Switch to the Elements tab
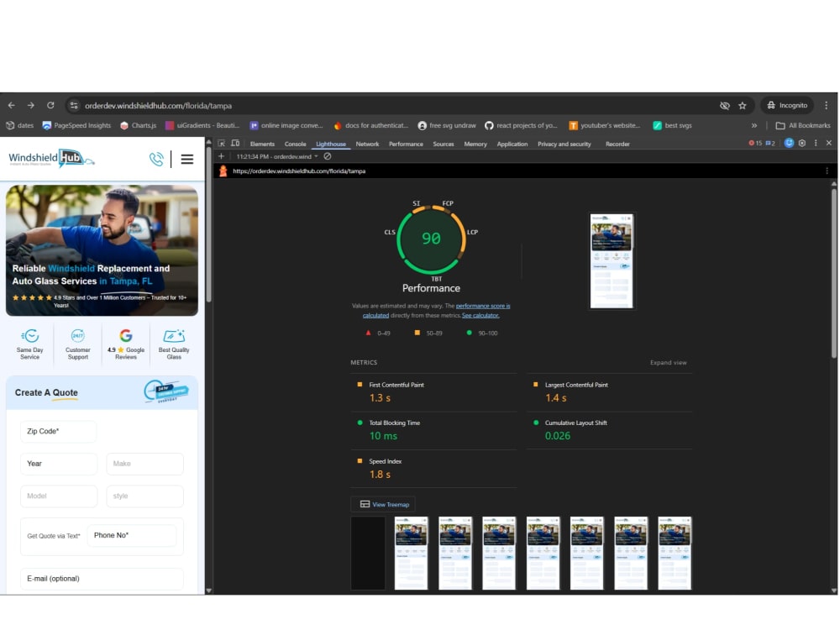Image resolution: width=840 pixels, height=630 pixels. click(262, 144)
